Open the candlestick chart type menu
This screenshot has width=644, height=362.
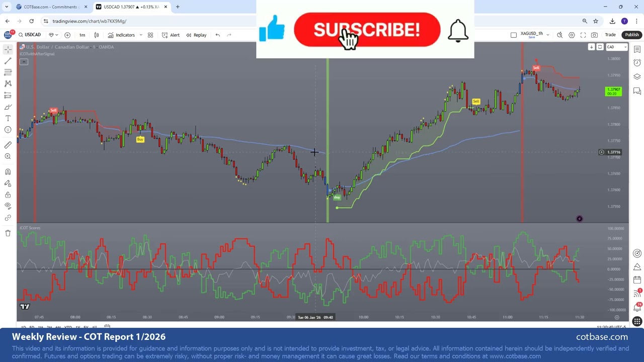[97, 35]
